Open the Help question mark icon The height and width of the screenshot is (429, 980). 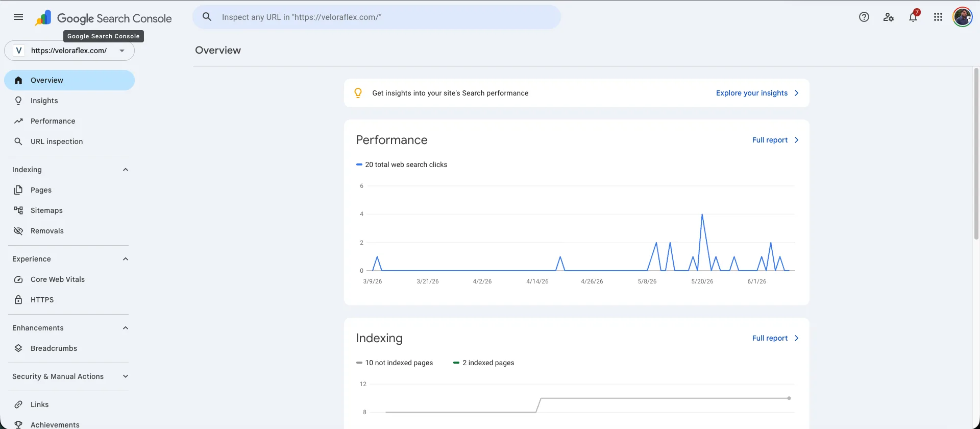click(x=864, y=17)
